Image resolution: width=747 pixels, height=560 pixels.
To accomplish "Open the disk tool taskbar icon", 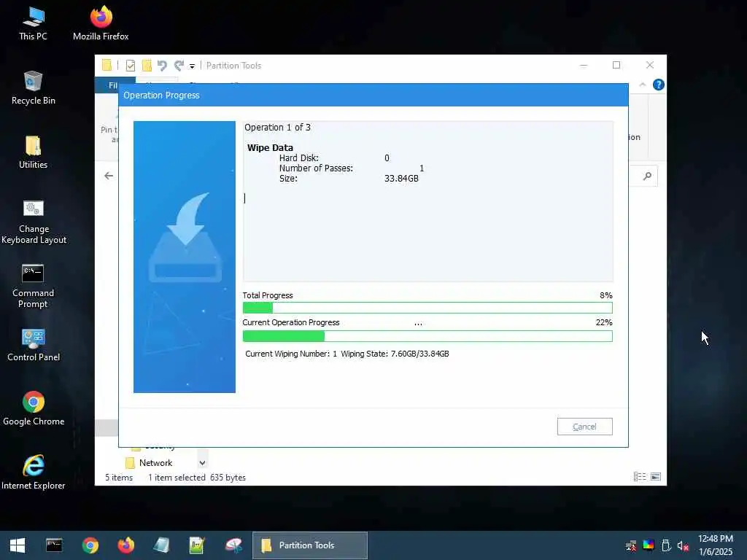I will click(x=233, y=545).
